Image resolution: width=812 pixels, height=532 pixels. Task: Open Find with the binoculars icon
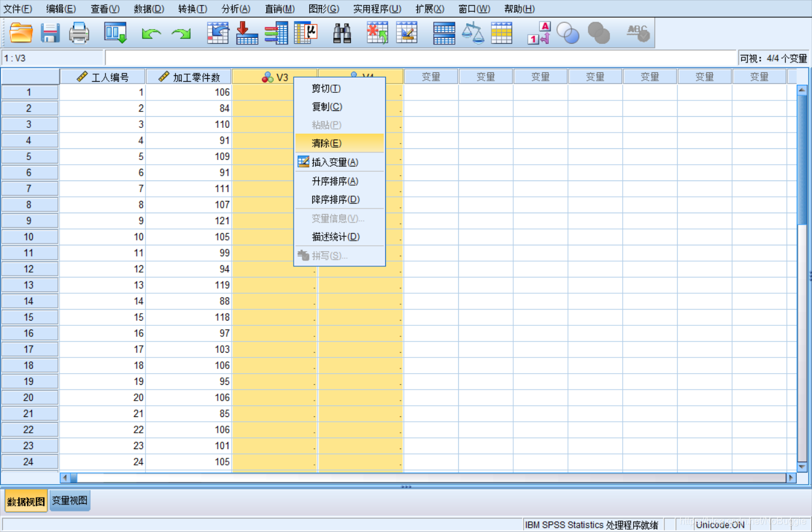coord(342,33)
